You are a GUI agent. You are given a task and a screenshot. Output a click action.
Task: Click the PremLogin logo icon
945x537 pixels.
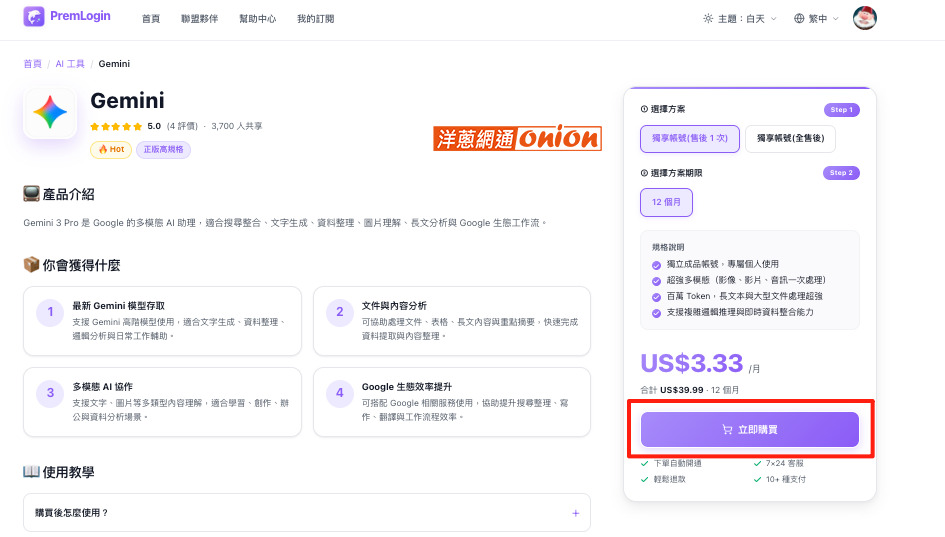pyautogui.click(x=34, y=16)
